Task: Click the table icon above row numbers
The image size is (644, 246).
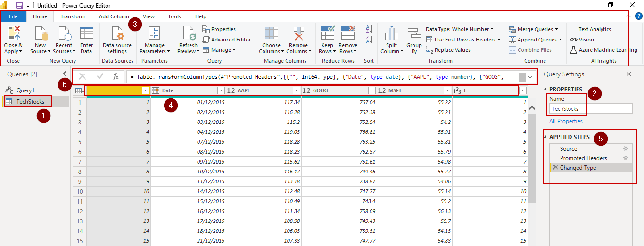Action: pyautogui.click(x=79, y=90)
